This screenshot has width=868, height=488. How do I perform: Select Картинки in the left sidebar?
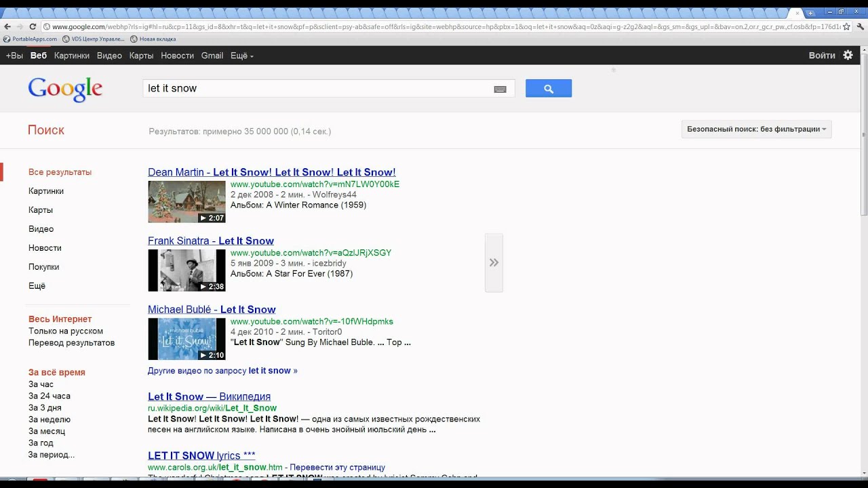pyautogui.click(x=46, y=191)
